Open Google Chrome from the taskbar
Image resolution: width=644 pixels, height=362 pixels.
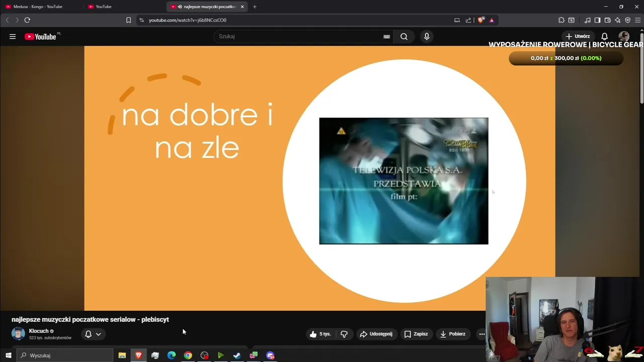point(188,355)
